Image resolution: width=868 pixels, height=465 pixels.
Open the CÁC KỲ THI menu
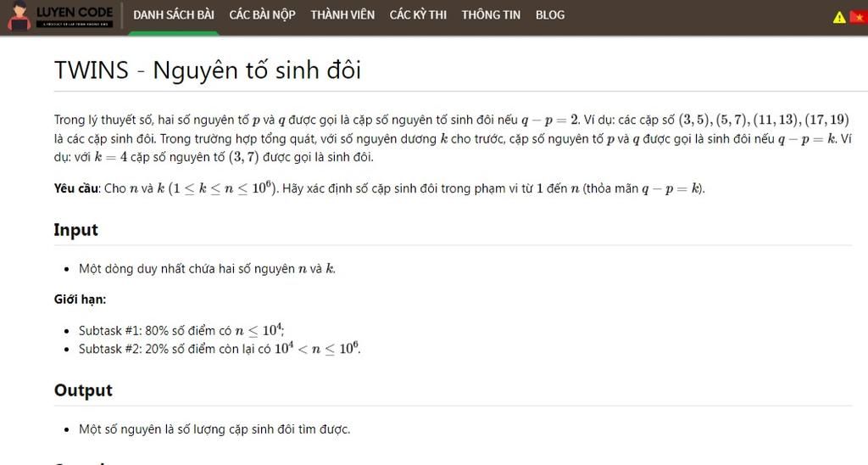pyautogui.click(x=418, y=15)
